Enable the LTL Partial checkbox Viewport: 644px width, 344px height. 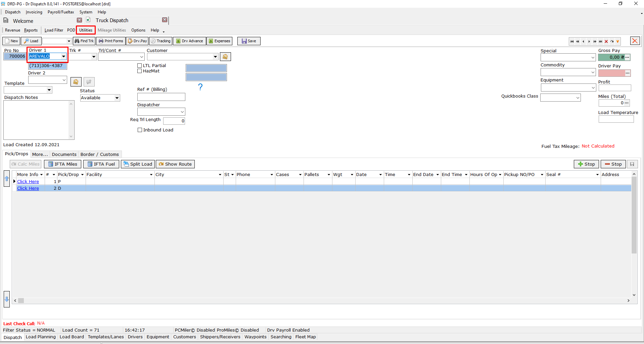(x=140, y=66)
